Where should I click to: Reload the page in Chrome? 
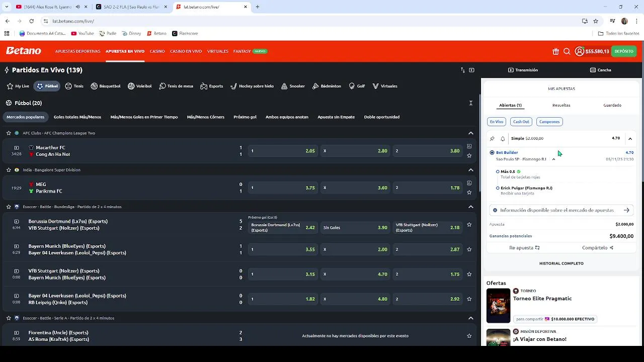pyautogui.click(x=32, y=21)
